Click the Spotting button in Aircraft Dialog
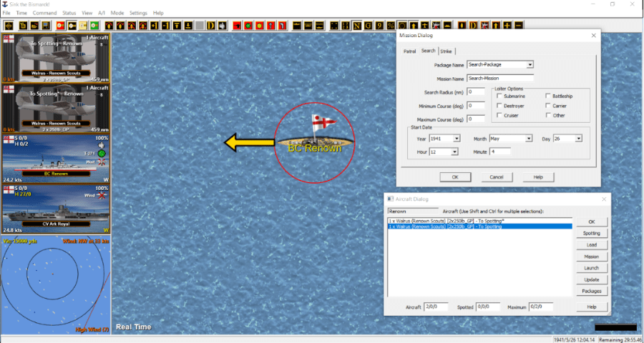 pos(592,234)
